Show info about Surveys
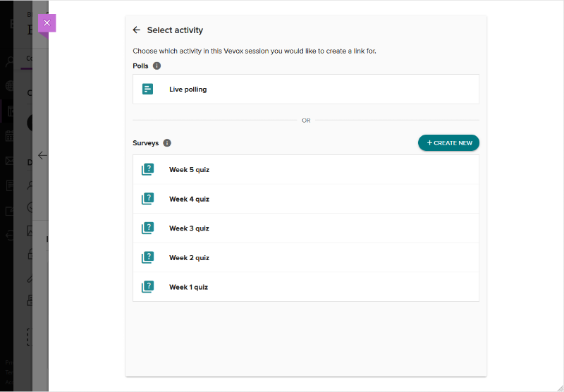 pos(167,143)
